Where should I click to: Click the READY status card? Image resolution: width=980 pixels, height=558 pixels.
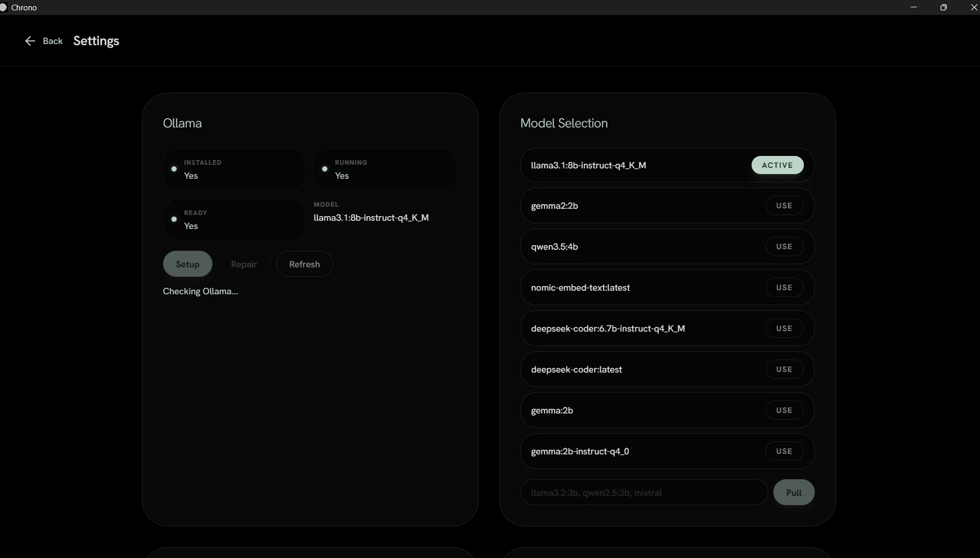point(234,219)
